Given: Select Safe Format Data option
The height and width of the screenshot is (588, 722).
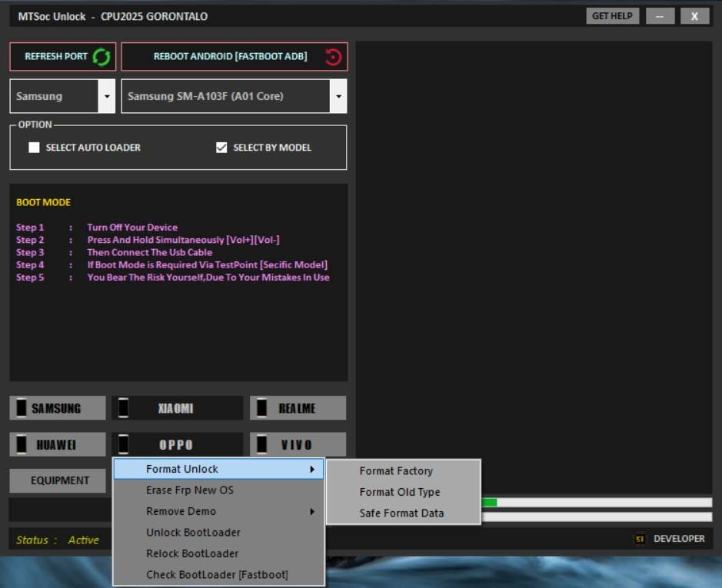Looking at the screenshot, I should pos(401,513).
